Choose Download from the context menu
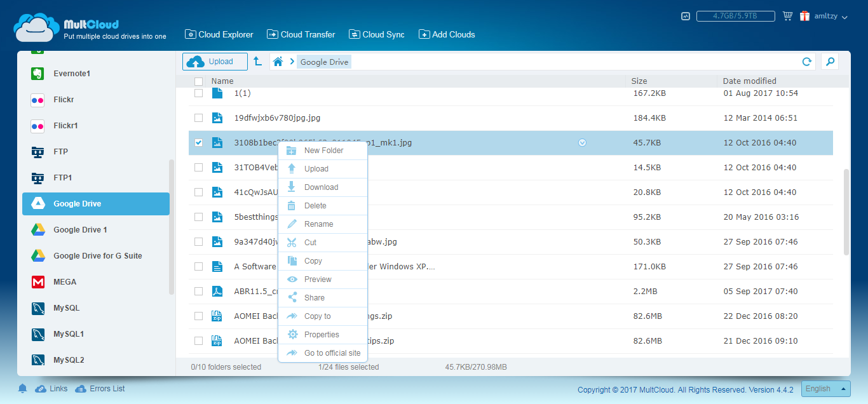 (321, 187)
